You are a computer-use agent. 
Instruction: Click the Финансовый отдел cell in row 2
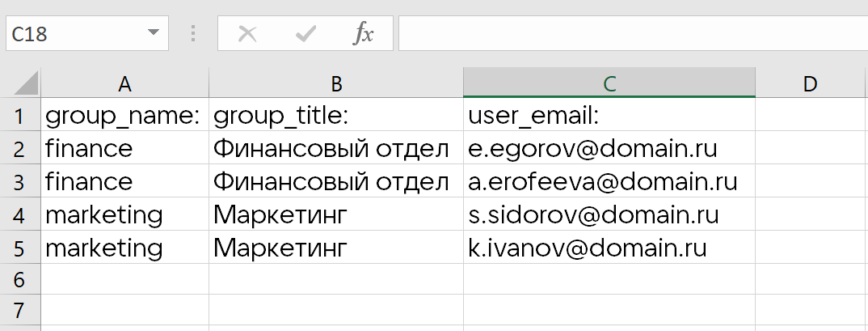(x=336, y=149)
